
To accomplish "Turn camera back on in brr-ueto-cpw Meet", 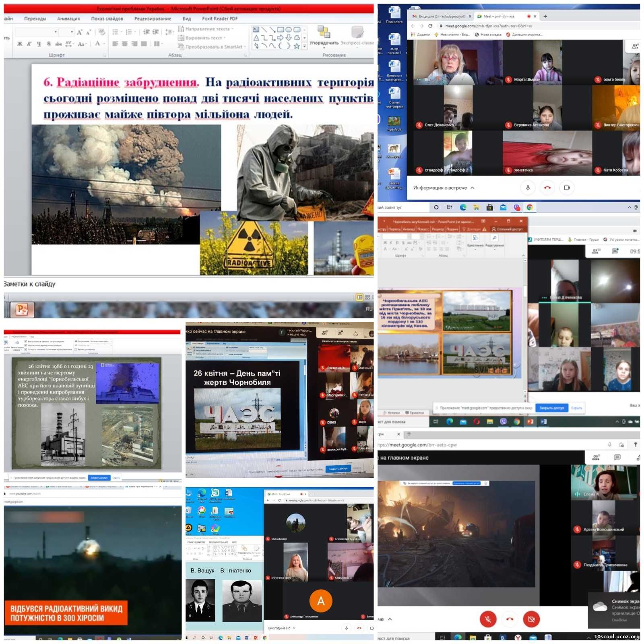I will pyautogui.click(x=531, y=619).
